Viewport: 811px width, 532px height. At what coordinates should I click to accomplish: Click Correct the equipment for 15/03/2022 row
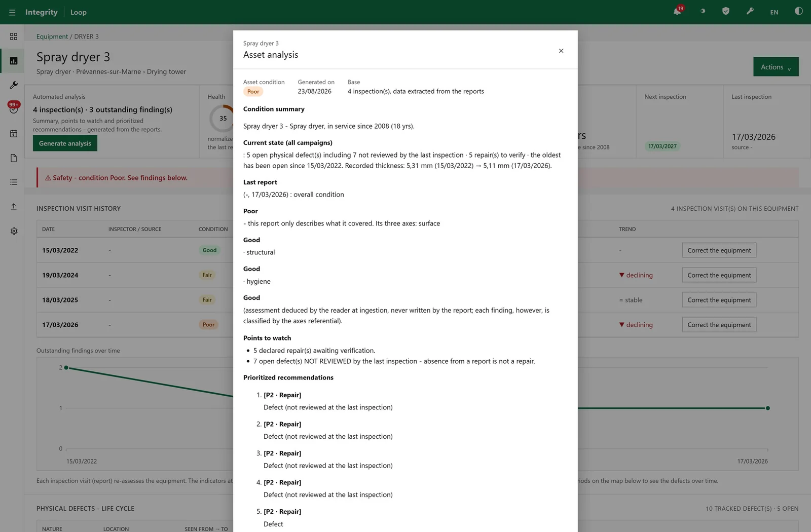719,250
